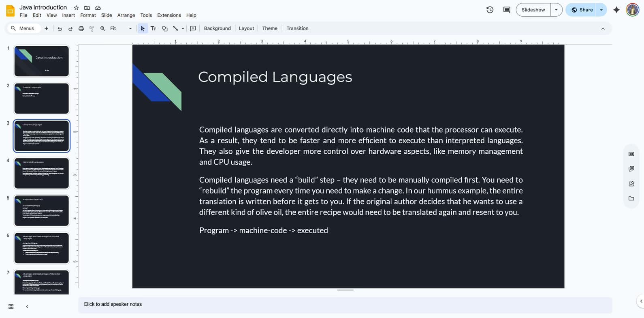The height and width of the screenshot is (318, 644).
Task: Redo the last action
Action: [x=70, y=28]
